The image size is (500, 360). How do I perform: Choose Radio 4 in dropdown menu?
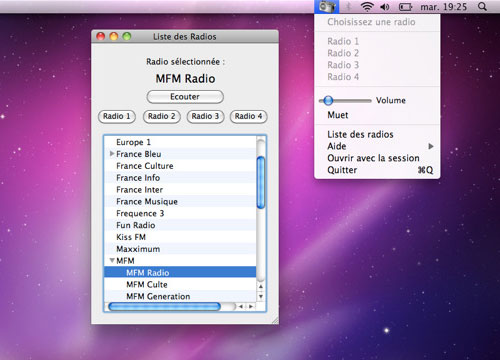pos(377,77)
